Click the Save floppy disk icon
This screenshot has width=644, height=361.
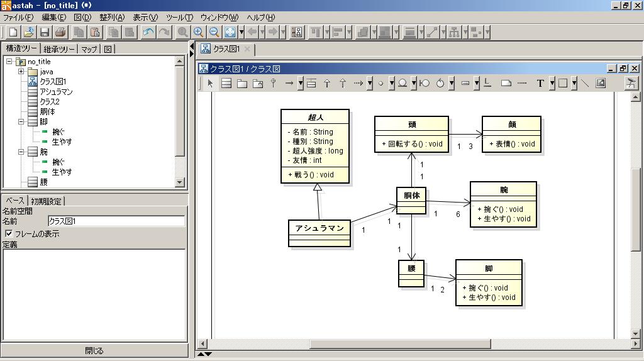point(45,32)
